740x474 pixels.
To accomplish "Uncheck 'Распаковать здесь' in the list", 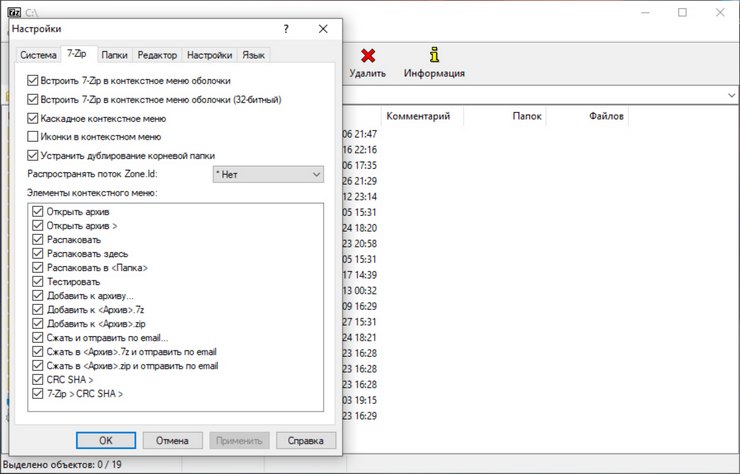I will coord(38,254).
